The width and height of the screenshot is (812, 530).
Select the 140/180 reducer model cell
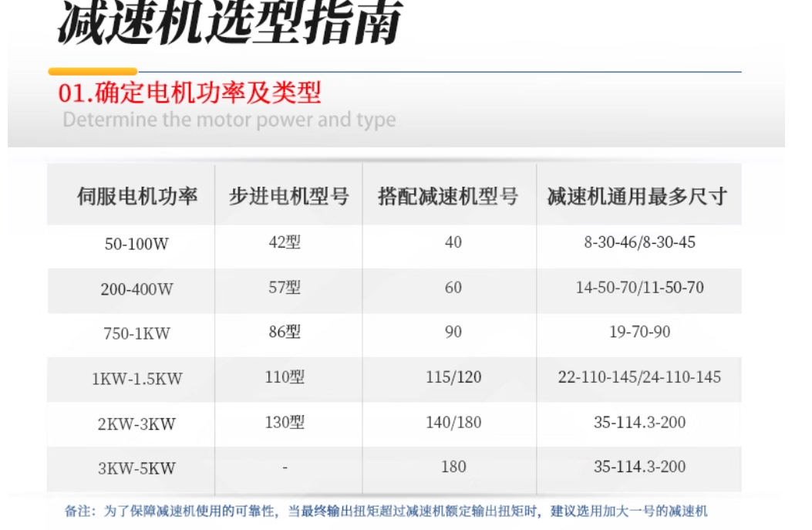click(453, 423)
